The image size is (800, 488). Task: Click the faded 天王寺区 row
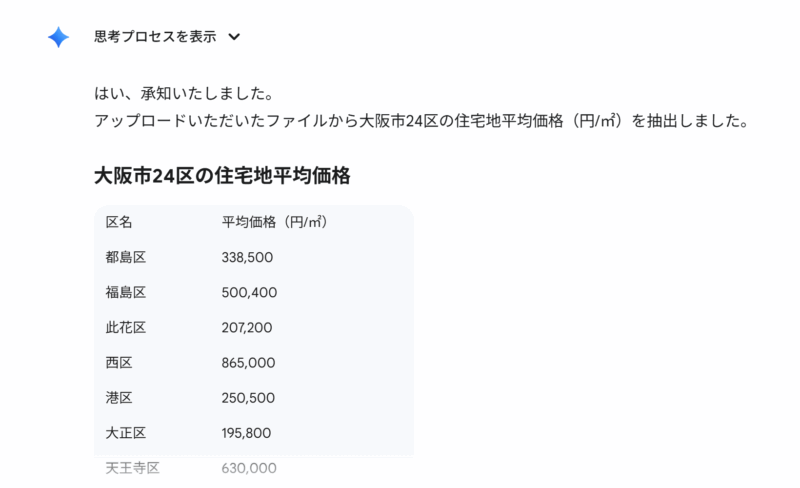point(133,468)
